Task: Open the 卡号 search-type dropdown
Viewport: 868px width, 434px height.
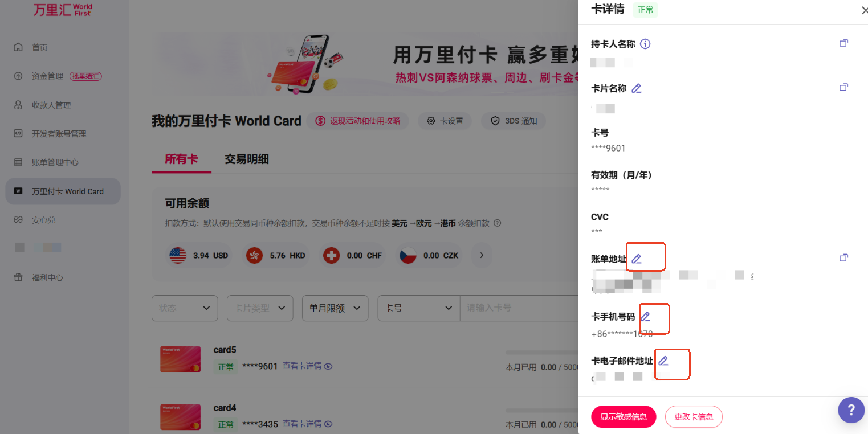Action: point(419,308)
